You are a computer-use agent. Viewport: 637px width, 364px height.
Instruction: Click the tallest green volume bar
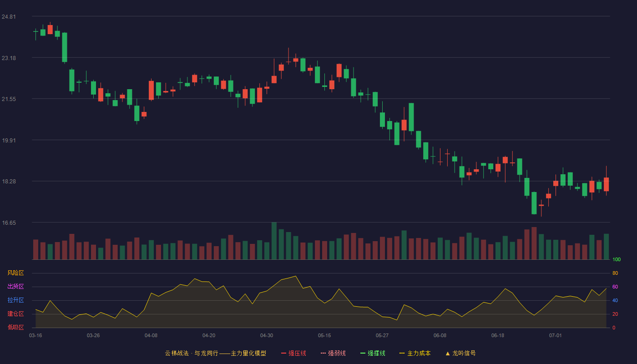coord(274,241)
